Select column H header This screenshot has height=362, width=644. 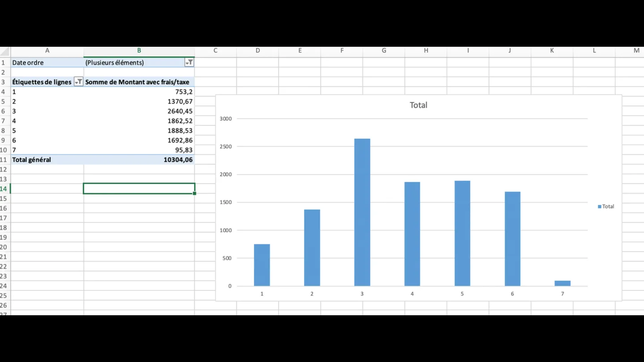pos(426,51)
